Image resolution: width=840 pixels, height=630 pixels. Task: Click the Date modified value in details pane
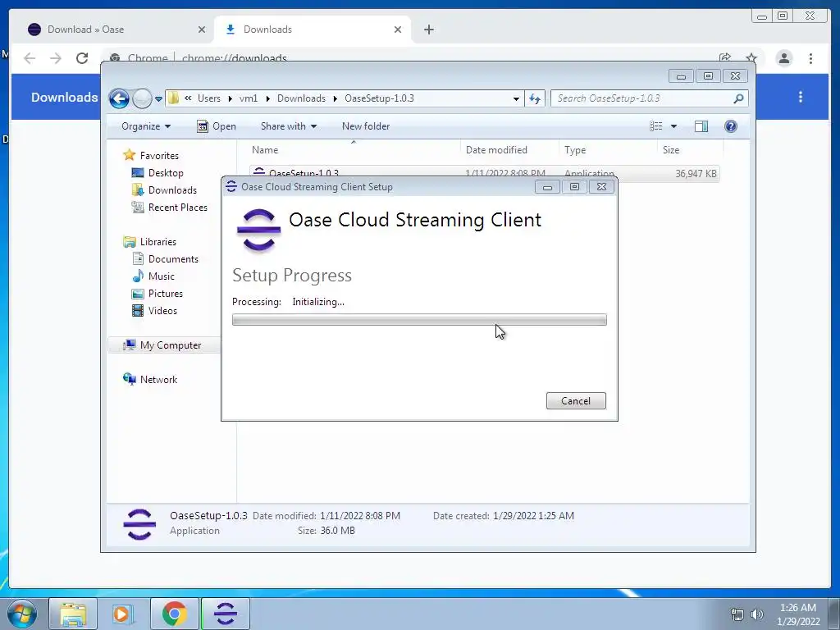point(360,516)
